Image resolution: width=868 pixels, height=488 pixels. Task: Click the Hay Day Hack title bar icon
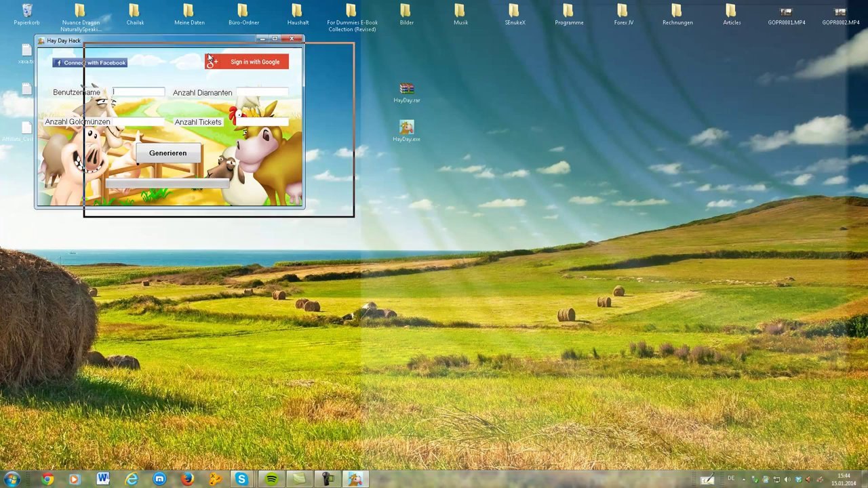pyautogui.click(x=41, y=41)
